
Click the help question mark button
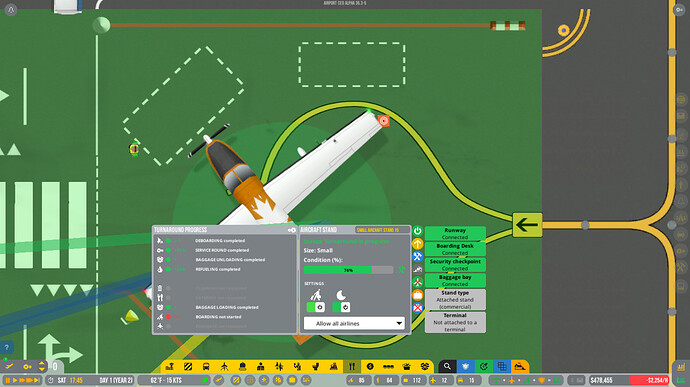[6, 348]
